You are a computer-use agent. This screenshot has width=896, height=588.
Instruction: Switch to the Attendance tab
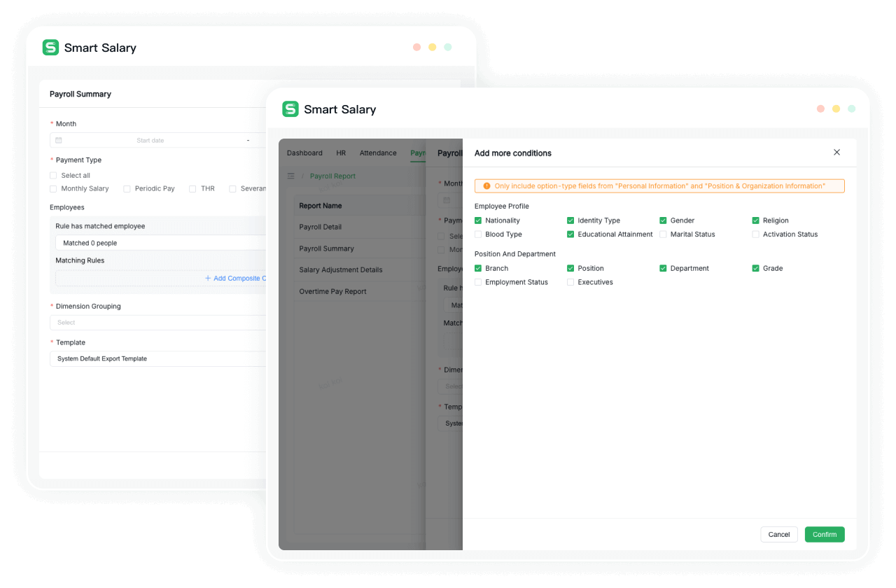pyautogui.click(x=378, y=153)
